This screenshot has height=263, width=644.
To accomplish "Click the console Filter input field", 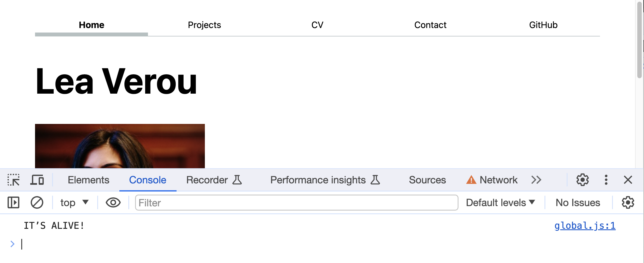I will 296,202.
